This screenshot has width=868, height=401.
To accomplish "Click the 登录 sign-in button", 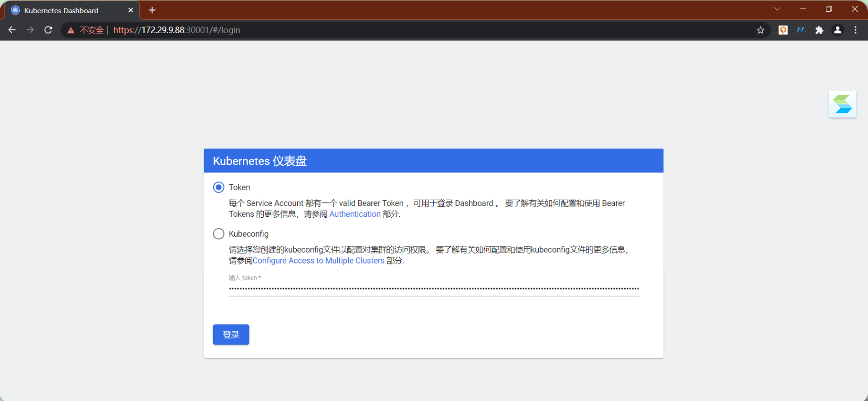I will click(x=231, y=334).
